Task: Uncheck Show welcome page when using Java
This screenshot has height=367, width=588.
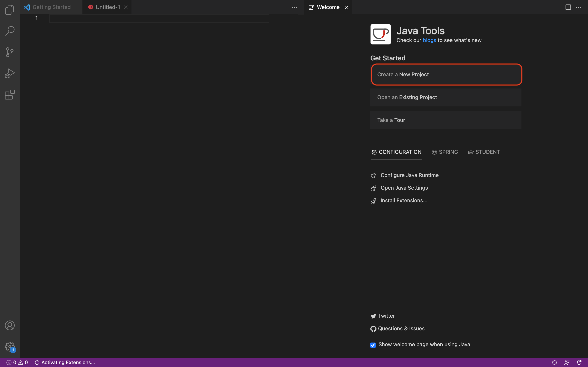Action: click(373, 345)
